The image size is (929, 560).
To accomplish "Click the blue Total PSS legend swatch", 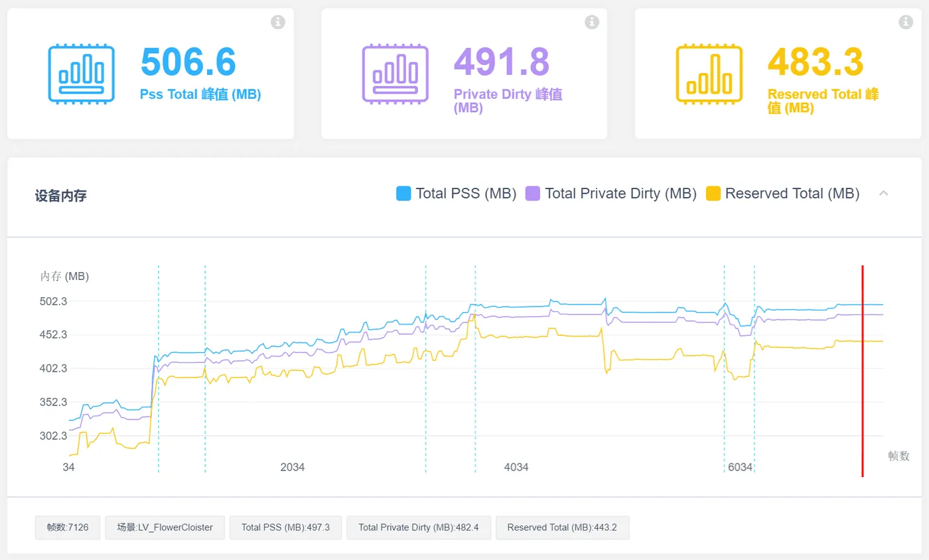I will [403, 194].
